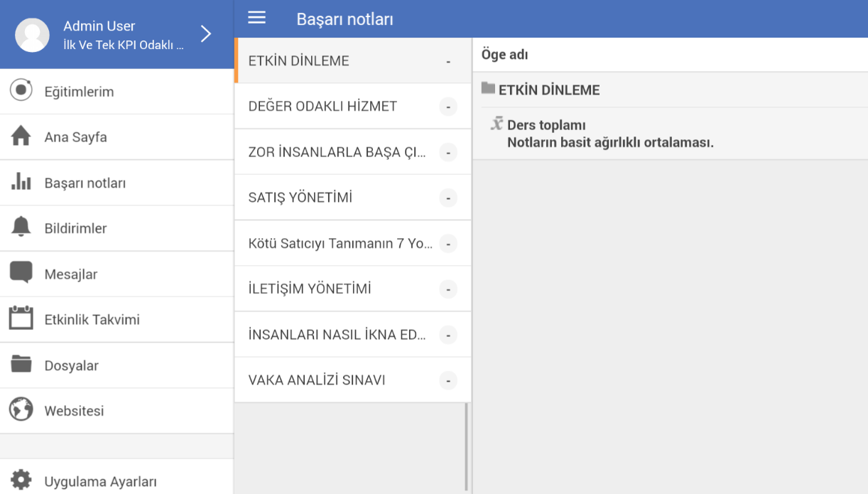This screenshot has width=868, height=494.
Task: Select the İLETİŞİM YÖNETİMİ course
Action: 352,289
